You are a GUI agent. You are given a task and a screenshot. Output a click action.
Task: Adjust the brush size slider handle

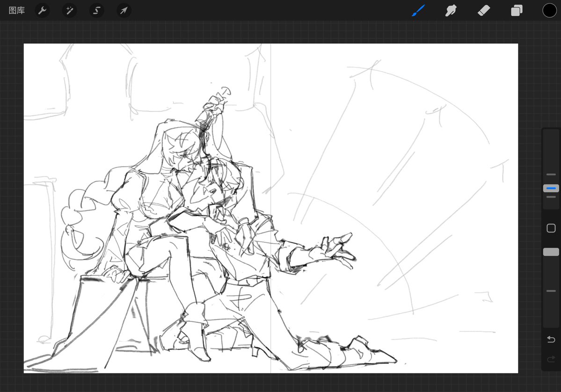coord(551,188)
